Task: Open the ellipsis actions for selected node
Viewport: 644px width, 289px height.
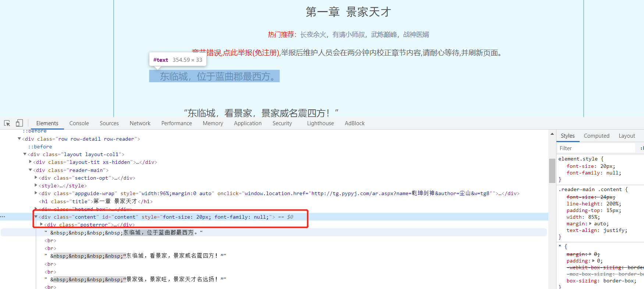Action: [3, 217]
